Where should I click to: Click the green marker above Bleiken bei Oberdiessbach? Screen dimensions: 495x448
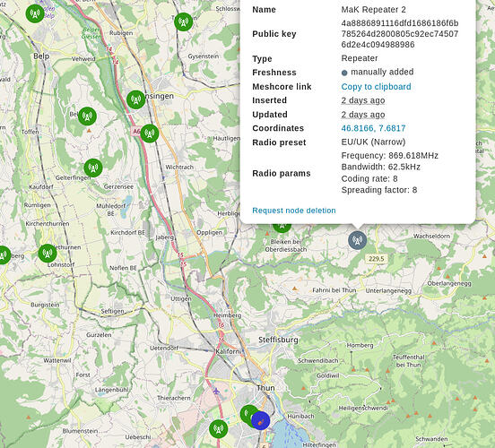[282, 228]
